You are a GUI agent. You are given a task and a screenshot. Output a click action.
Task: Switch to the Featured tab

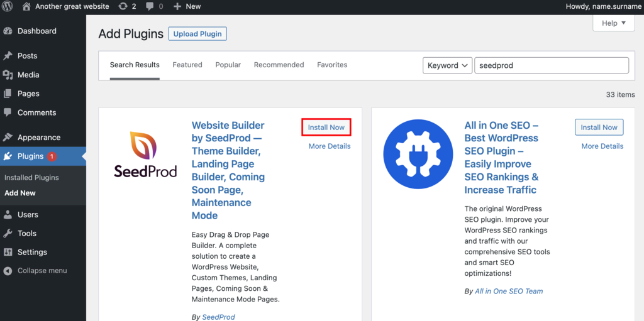coord(187,65)
